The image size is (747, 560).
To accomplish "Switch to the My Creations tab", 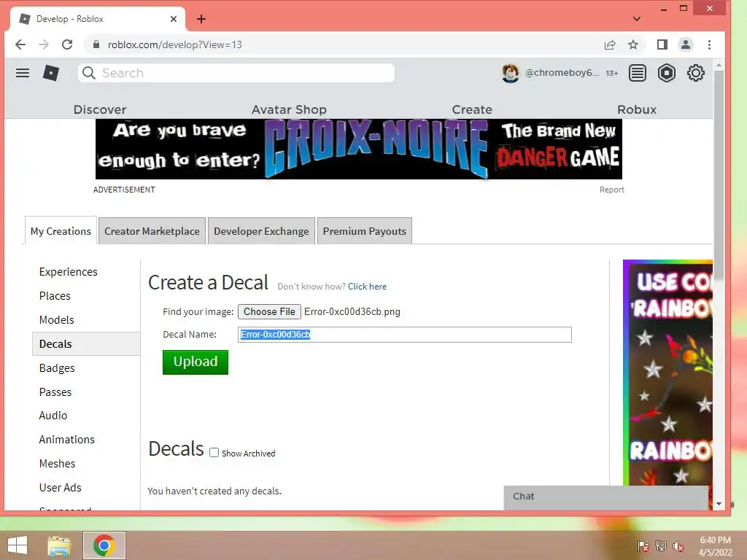I will pos(61,231).
